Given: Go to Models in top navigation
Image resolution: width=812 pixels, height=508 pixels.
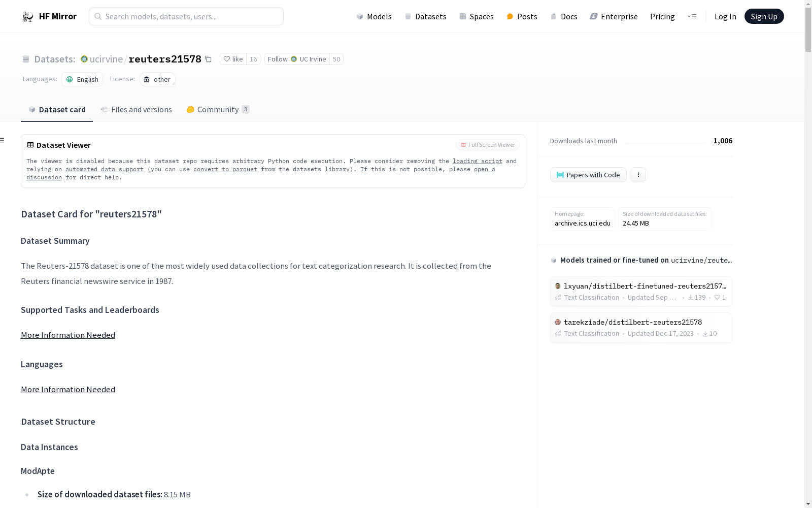Looking at the screenshot, I should point(374,16).
